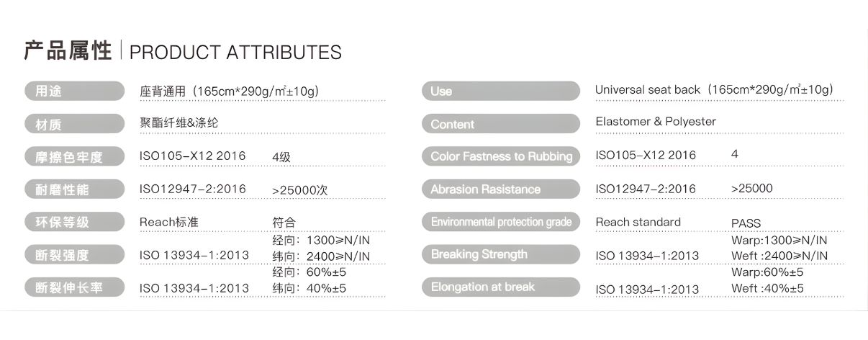Select the Content label pill
Viewport: 868px width, 340px height.
coord(500,124)
